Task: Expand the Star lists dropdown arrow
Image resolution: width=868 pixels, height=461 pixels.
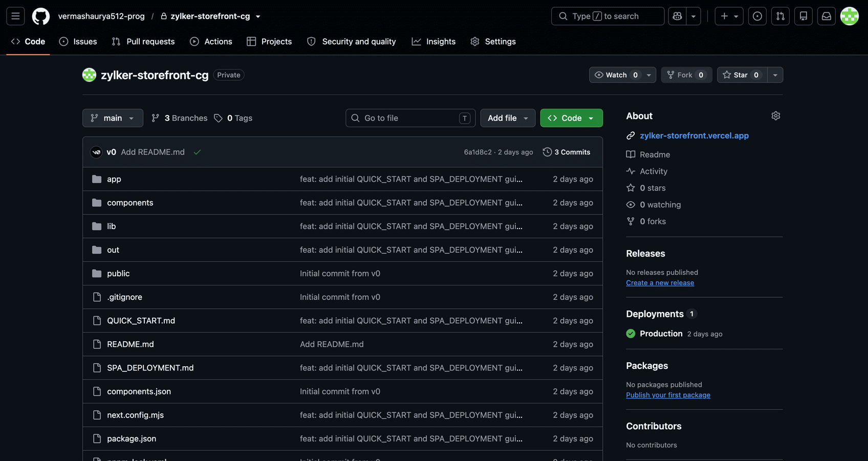Action: [775, 75]
